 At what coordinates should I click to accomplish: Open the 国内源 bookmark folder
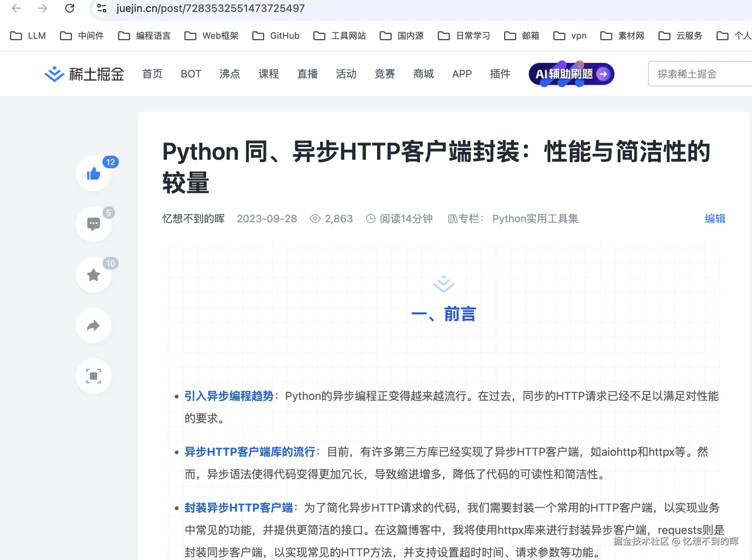(x=402, y=36)
